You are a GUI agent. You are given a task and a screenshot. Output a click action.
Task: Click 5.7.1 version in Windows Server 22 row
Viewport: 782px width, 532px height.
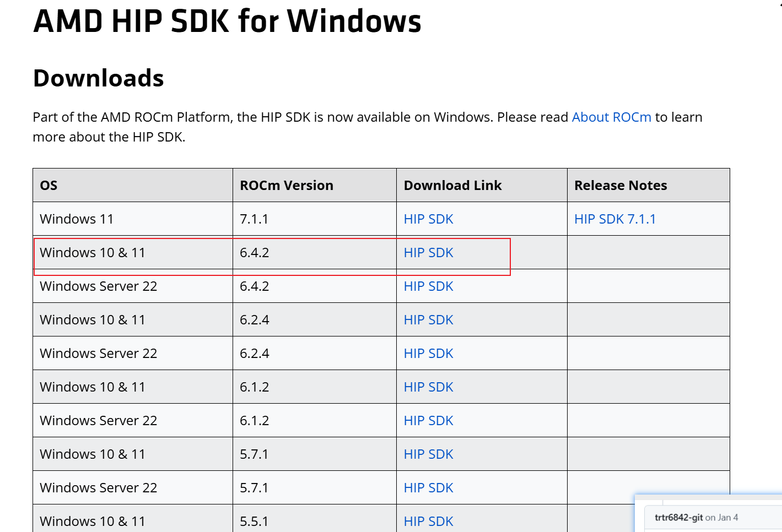[x=254, y=488]
